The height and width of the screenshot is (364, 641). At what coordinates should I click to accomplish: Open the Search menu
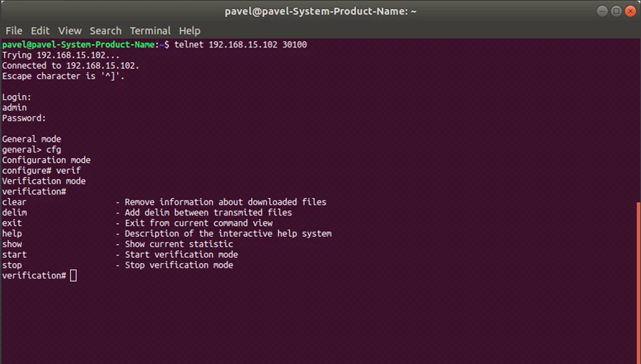point(105,31)
